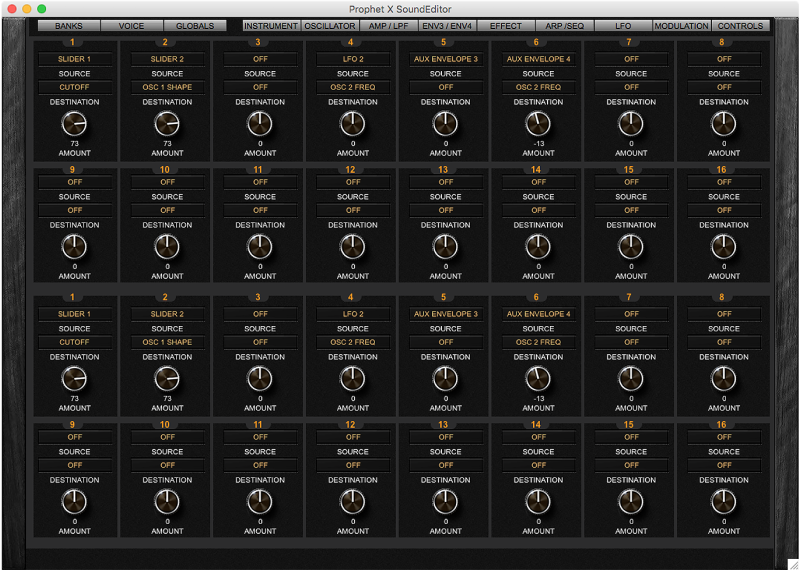The width and height of the screenshot is (799, 571).
Task: Click upper slot 6 amount knob showing -13
Action: coord(538,123)
